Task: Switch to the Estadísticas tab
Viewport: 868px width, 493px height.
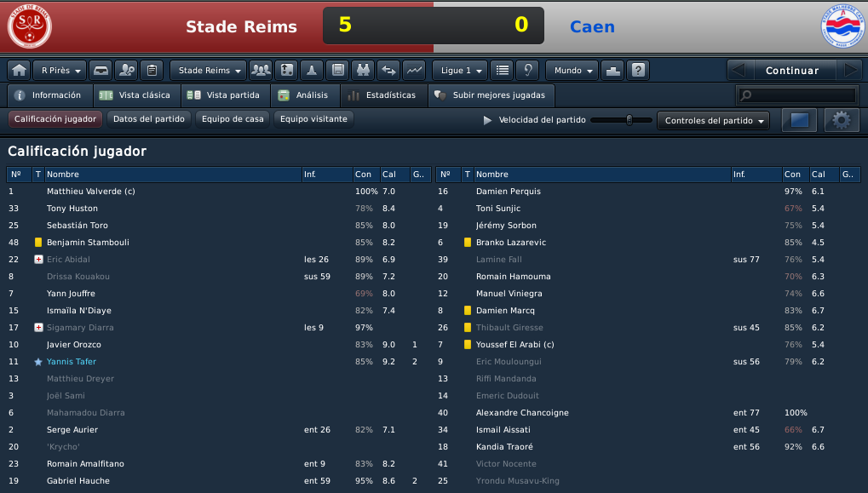Action: [x=384, y=95]
